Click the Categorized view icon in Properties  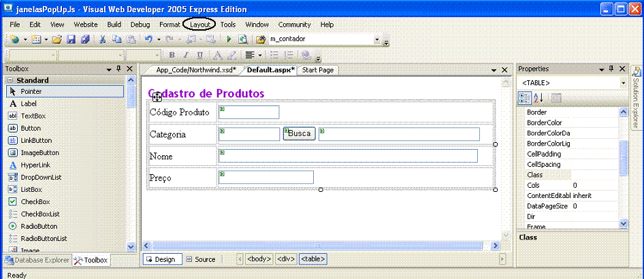pyautogui.click(x=524, y=98)
